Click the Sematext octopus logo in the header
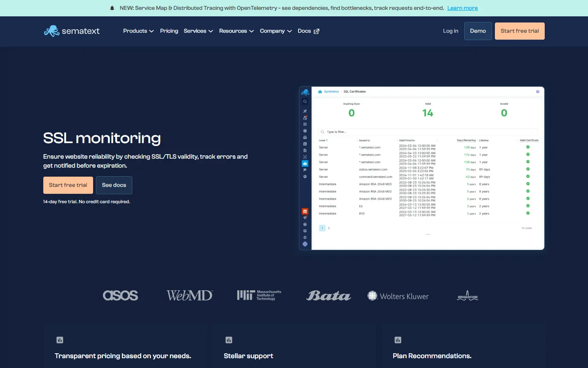 point(71,31)
